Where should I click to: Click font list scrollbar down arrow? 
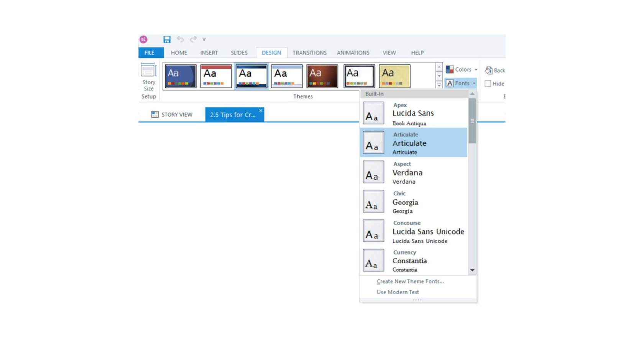[472, 270]
